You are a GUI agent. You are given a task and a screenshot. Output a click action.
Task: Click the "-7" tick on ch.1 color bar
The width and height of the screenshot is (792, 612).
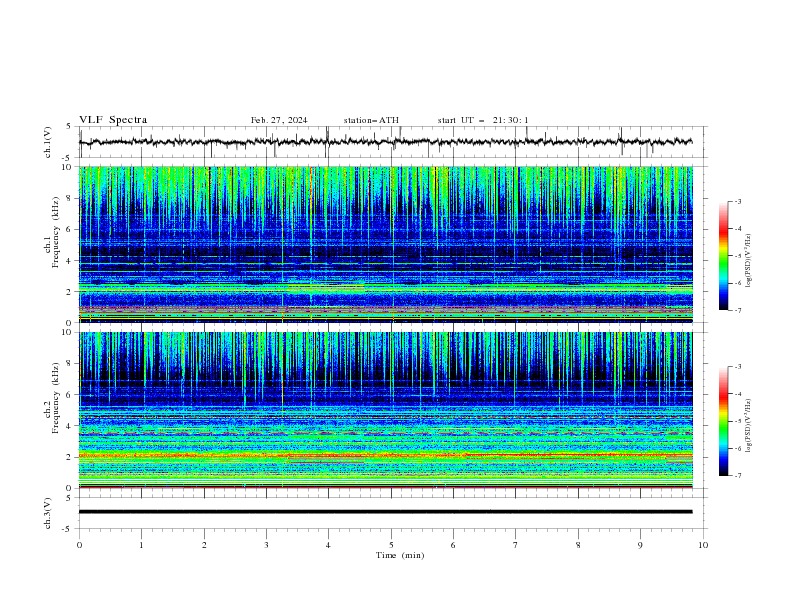point(738,310)
